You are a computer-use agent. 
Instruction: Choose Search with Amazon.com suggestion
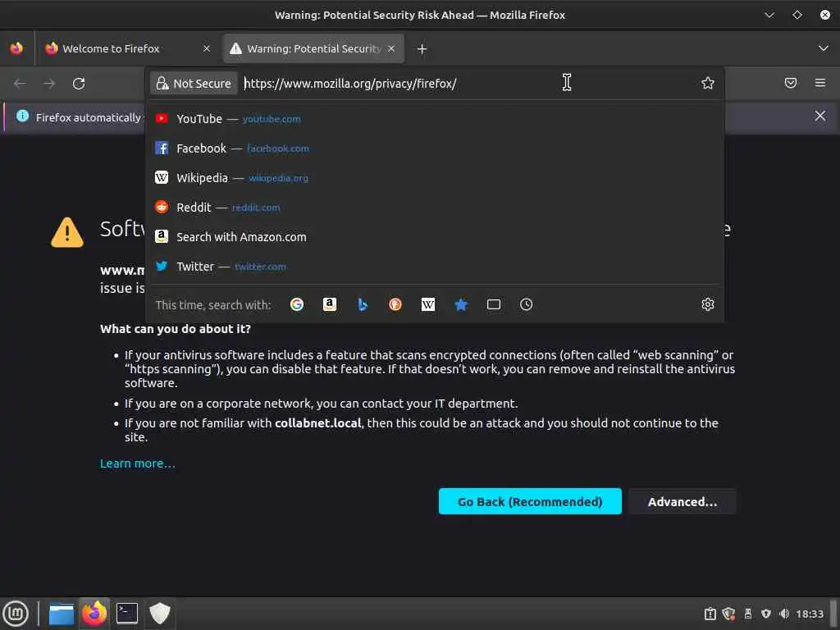pyautogui.click(x=435, y=237)
